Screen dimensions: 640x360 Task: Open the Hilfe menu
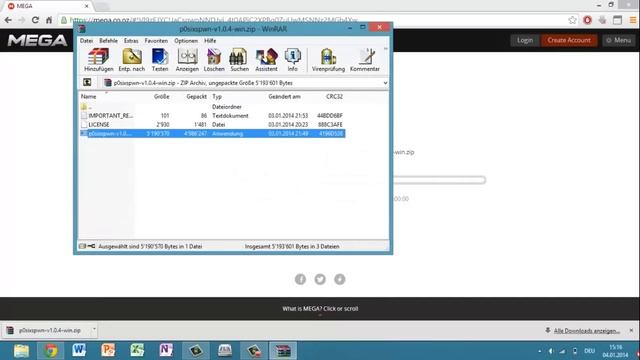pyautogui.click(x=210, y=41)
